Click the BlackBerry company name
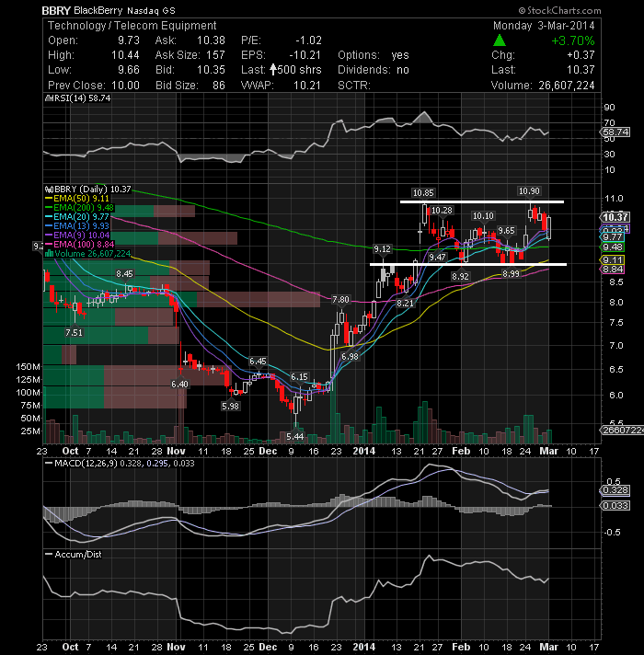The image size is (644, 655). [x=98, y=10]
